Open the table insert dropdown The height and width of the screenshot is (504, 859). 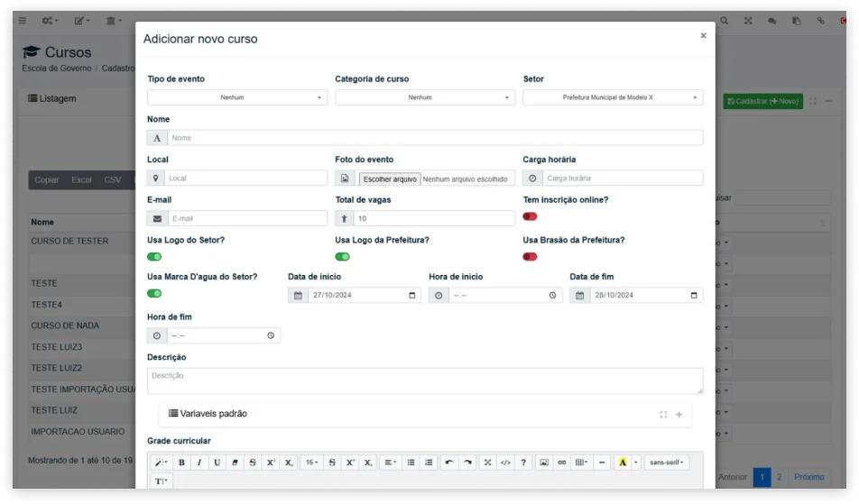[582, 463]
